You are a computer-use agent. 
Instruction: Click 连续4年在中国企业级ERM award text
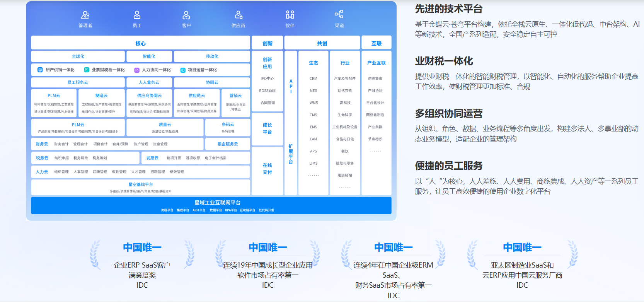click(393, 265)
